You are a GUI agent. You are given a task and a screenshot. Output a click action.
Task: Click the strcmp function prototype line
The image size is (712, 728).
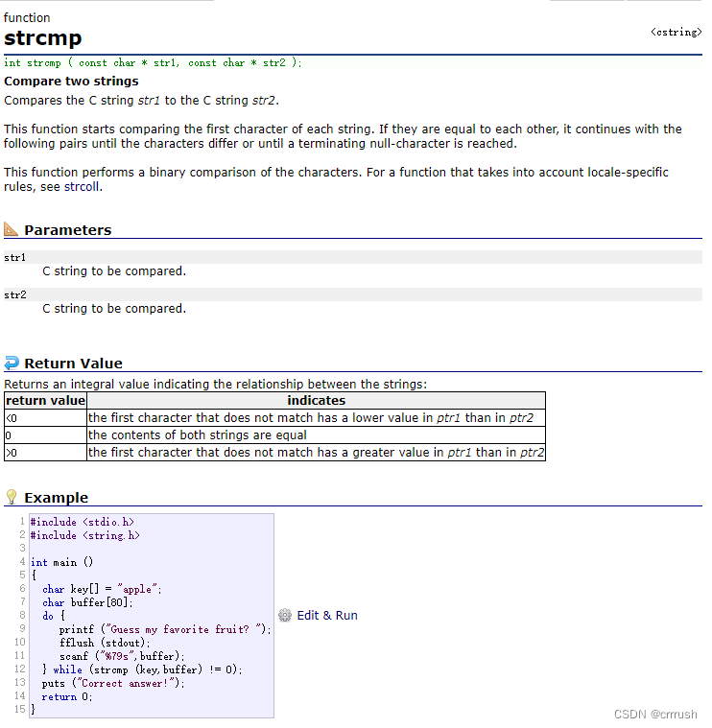click(153, 62)
